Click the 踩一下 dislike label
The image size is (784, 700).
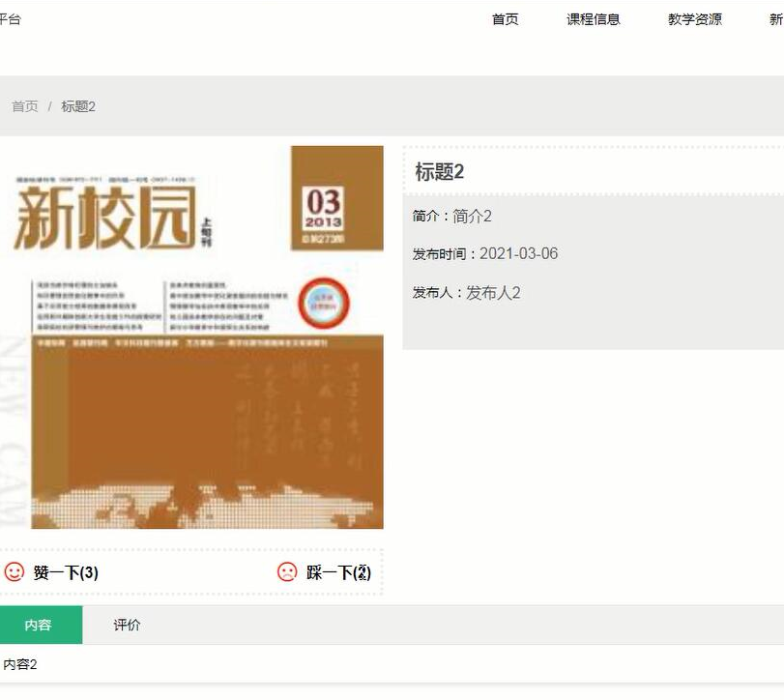click(338, 572)
